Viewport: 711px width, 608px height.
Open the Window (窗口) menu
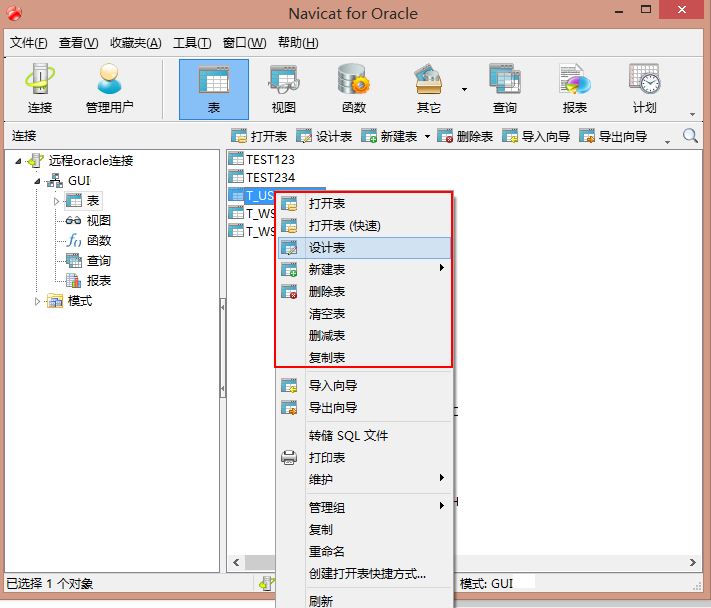click(x=244, y=43)
